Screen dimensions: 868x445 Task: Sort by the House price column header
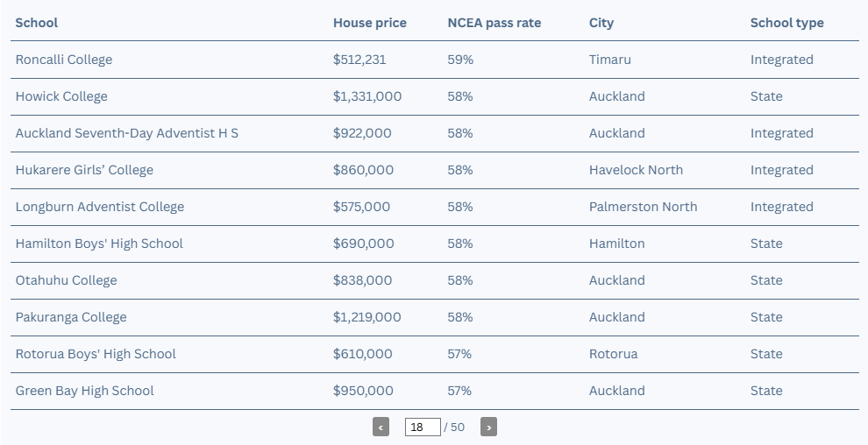(370, 23)
